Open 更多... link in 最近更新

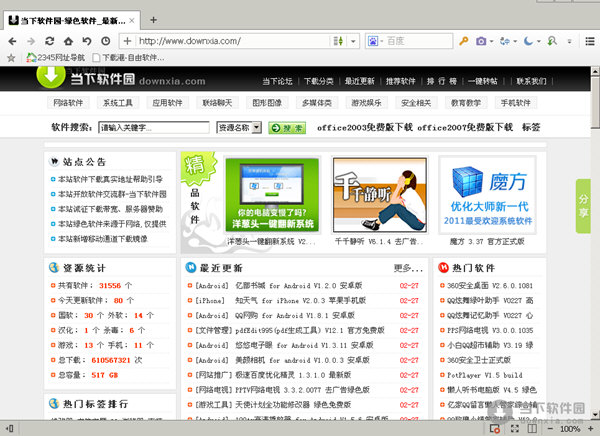coord(408,268)
